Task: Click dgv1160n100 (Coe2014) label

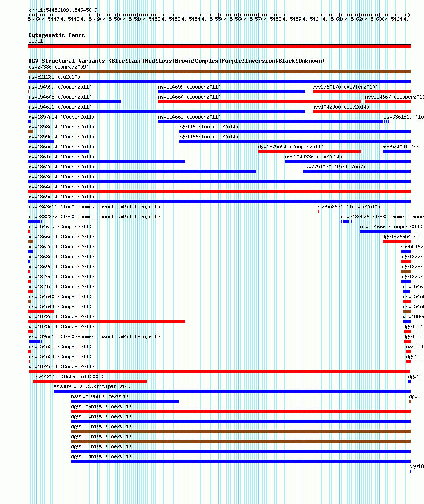Action: [x=101, y=416]
